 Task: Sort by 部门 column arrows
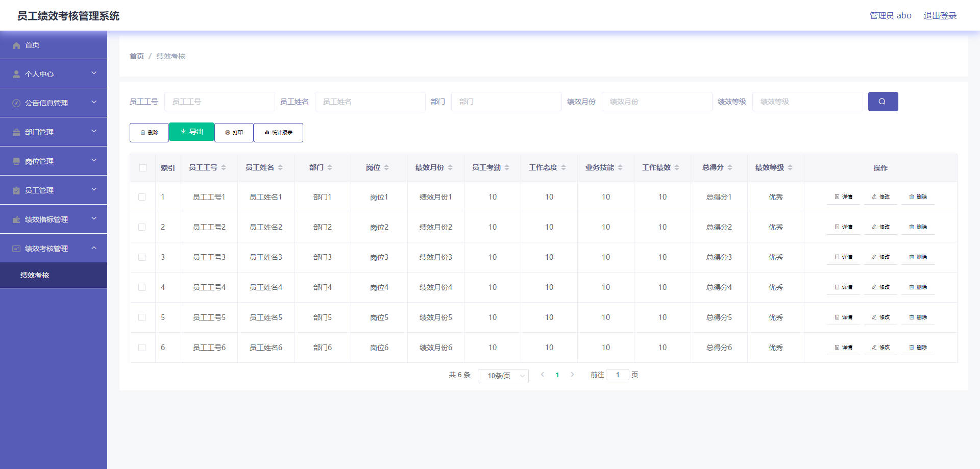[x=330, y=167]
